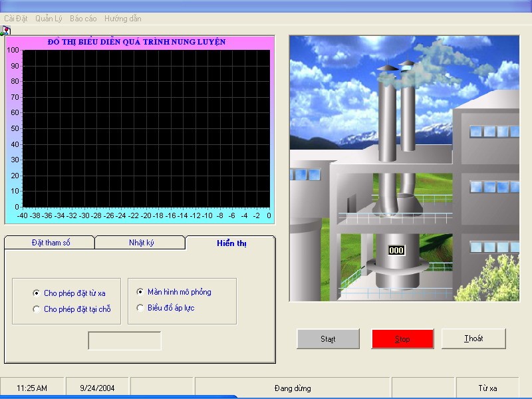Click the 100 label on the graph axis
Image resolution: width=532 pixels, height=399 pixels.
(13, 50)
